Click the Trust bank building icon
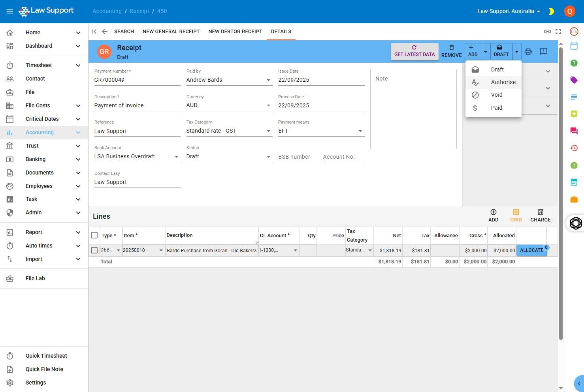The image size is (584, 392). pyautogui.click(x=10, y=146)
